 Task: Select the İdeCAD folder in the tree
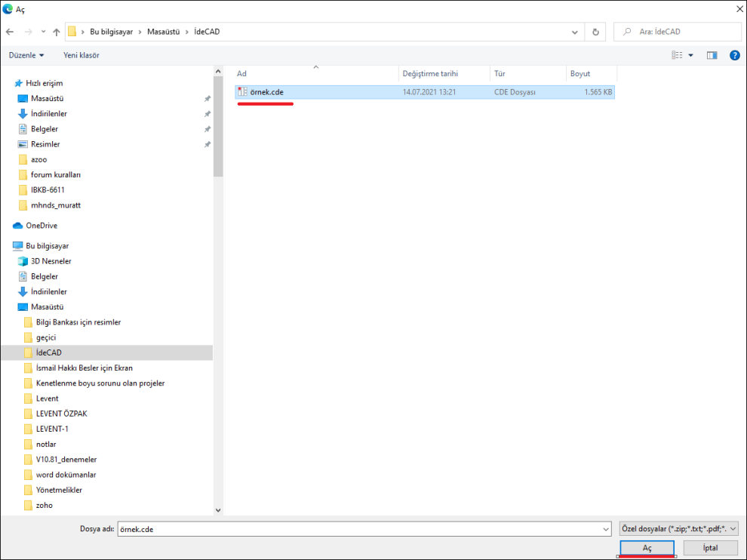pyautogui.click(x=48, y=352)
